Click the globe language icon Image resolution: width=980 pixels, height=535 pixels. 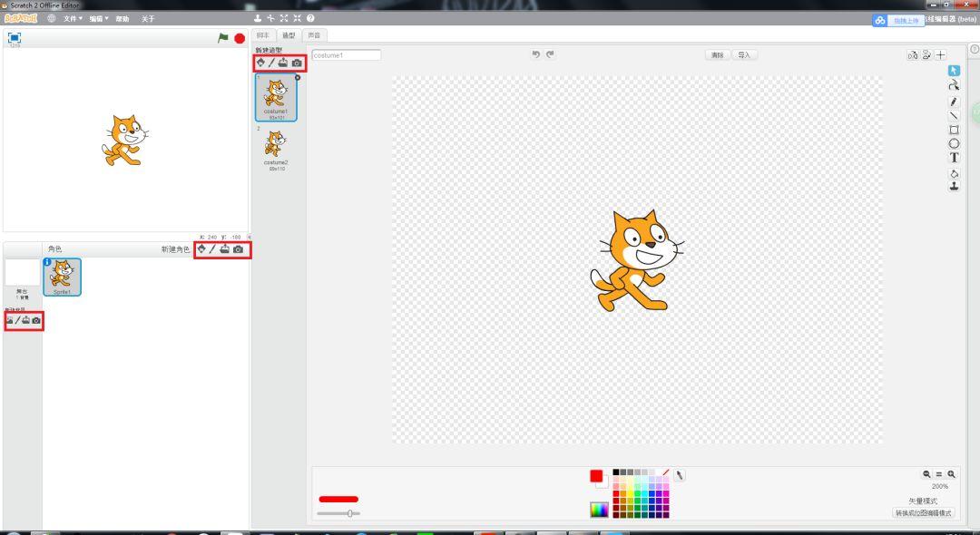51,19
